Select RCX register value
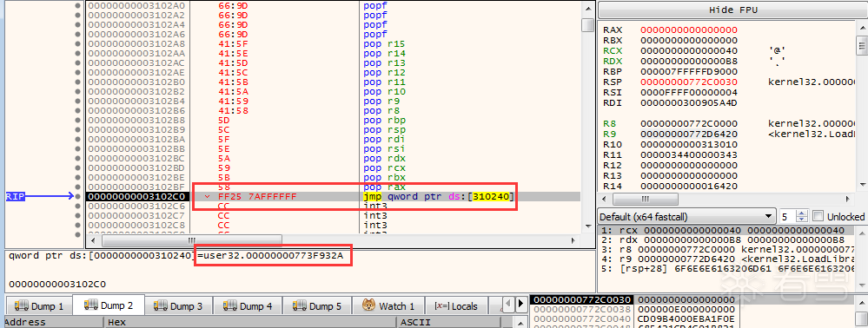 click(x=689, y=50)
